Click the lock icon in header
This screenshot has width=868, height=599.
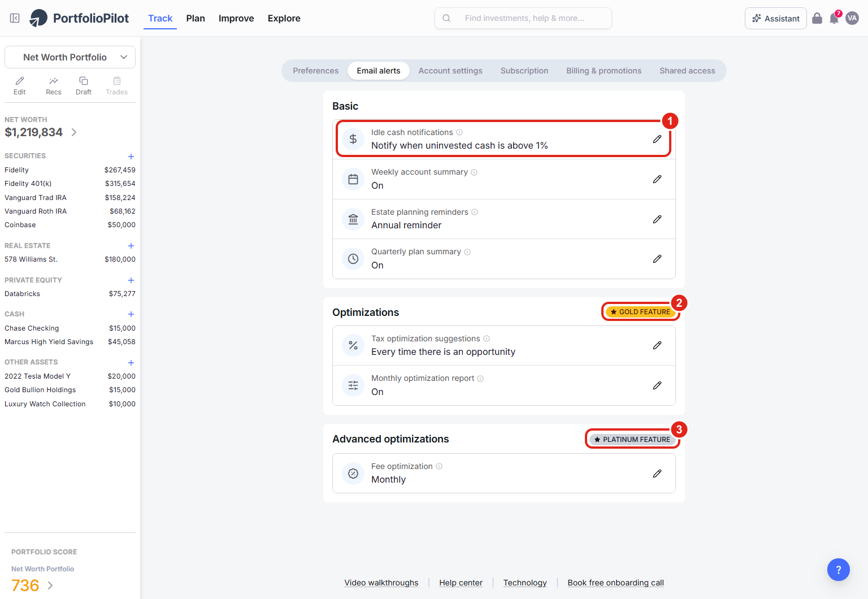tap(817, 18)
